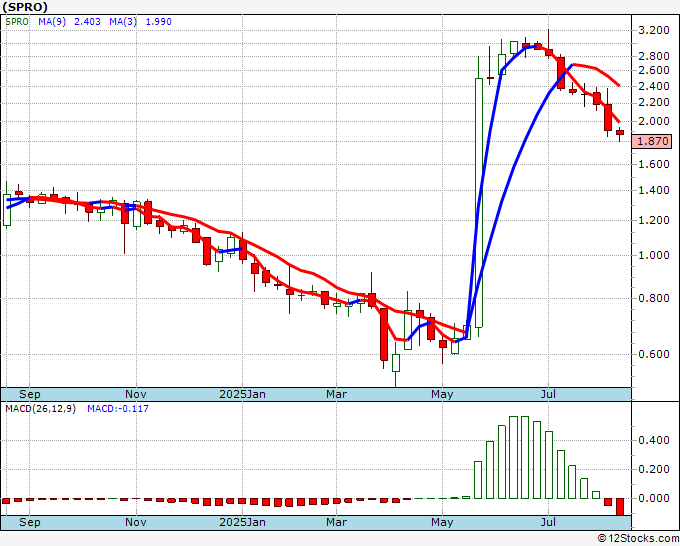Click the (SPRO) chart title

25,7
